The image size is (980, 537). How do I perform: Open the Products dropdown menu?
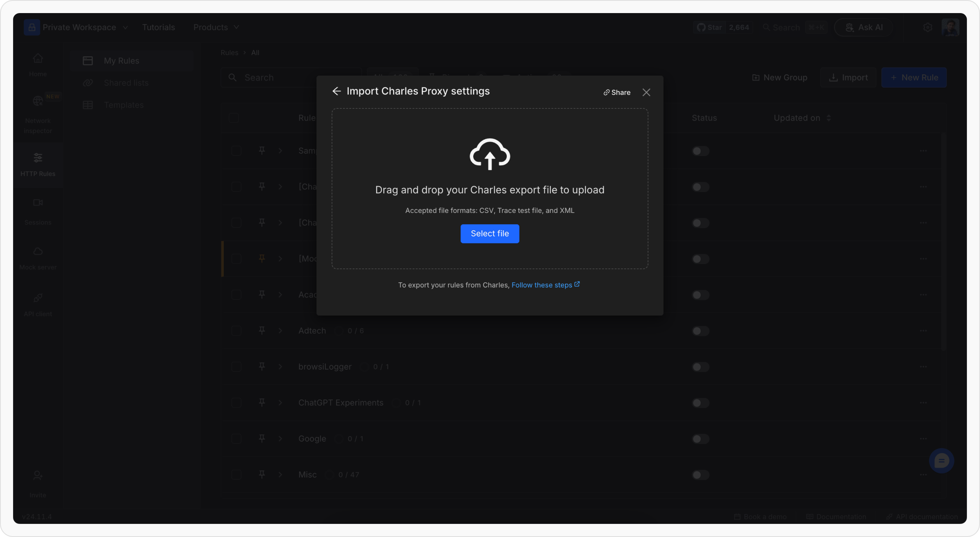tap(216, 27)
